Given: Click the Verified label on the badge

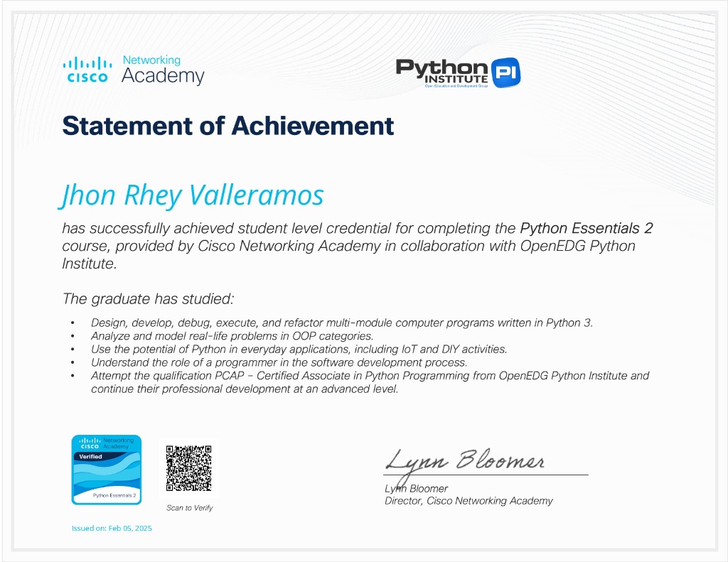Looking at the screenshot, I should 90,457.
